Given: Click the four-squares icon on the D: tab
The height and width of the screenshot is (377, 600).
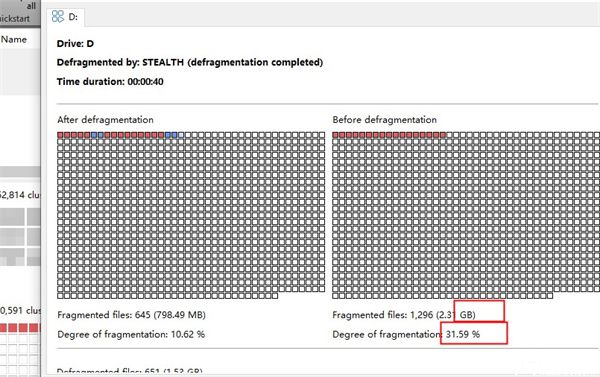Looking at the screenshot, I should pos(58,16).
